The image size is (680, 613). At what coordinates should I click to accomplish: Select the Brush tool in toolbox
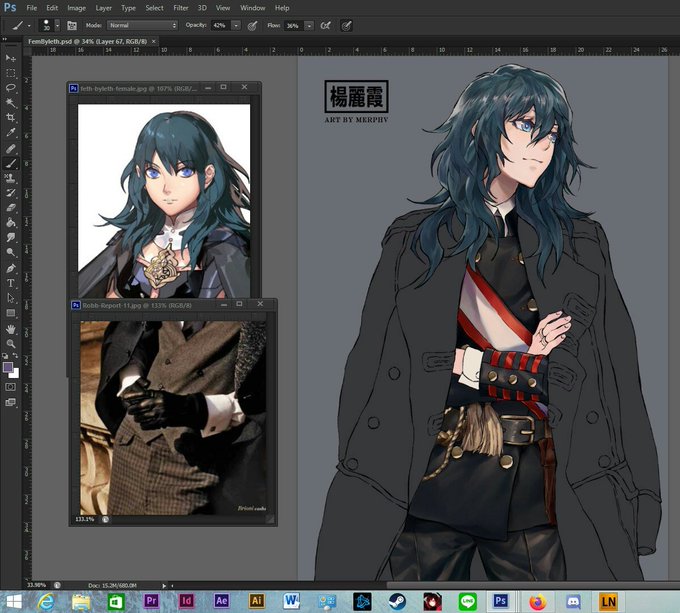(x=11, y=163)
